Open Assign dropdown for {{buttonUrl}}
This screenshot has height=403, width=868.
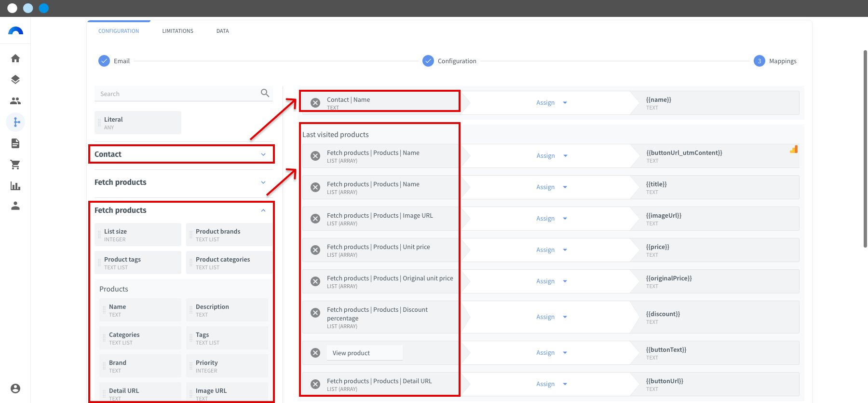point(552,384)
